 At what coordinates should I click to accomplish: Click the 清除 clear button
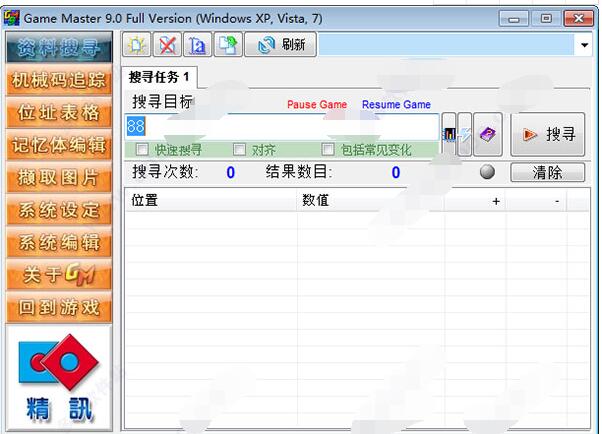548,172
